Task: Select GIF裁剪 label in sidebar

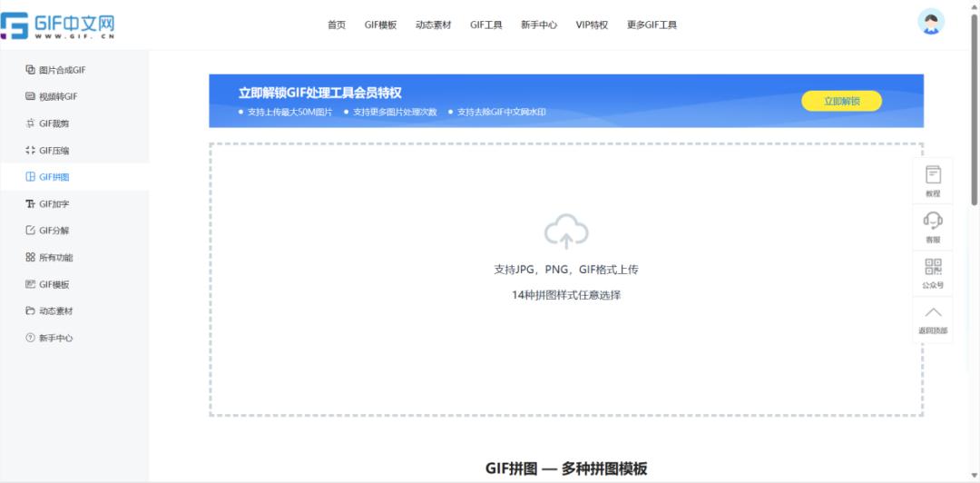Action: click(54, 123)
